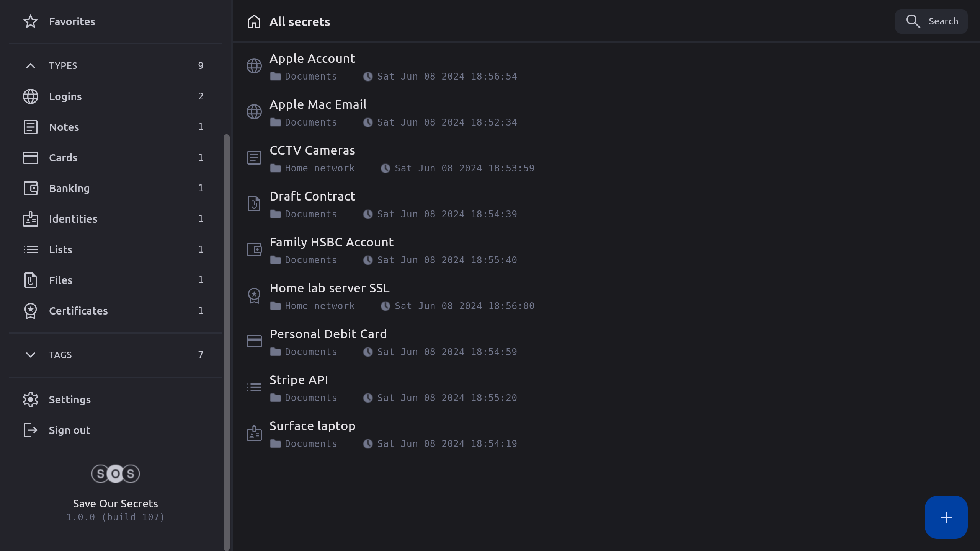980x551 pixels.
Task: Click the Save Our Secrets logo
Action: 115,474
